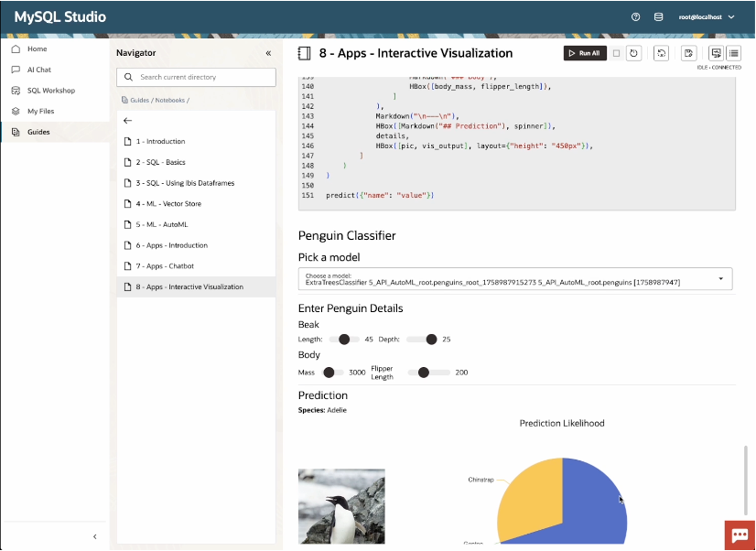Click the database connection icon in header

[658, 16]
